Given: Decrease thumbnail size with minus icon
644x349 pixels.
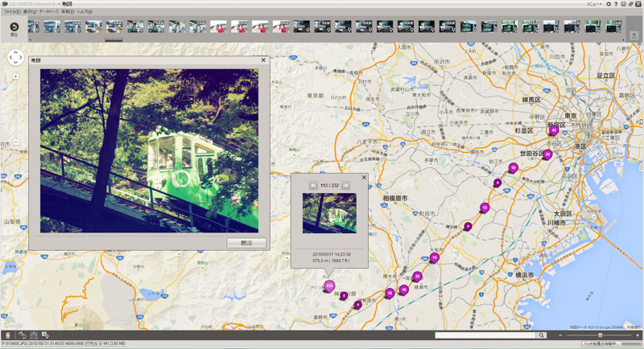Looking at the screenshot, I should [560, 335].
